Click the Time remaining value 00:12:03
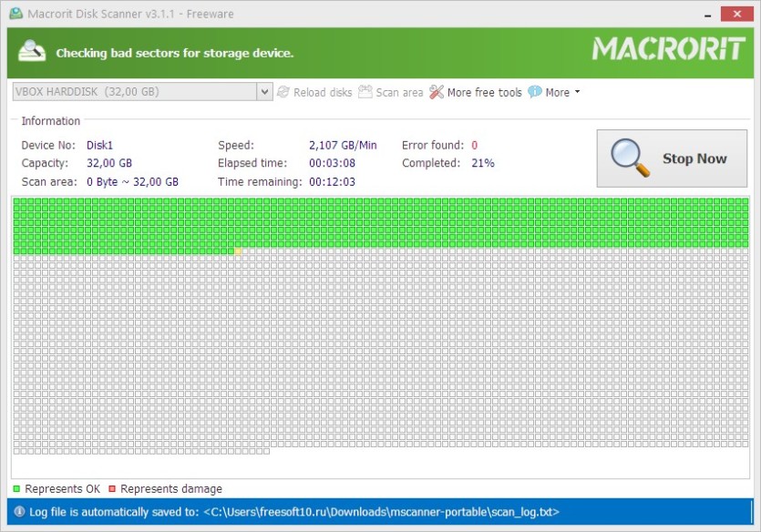Screen dimensions: 761x532 click(332, 182)
